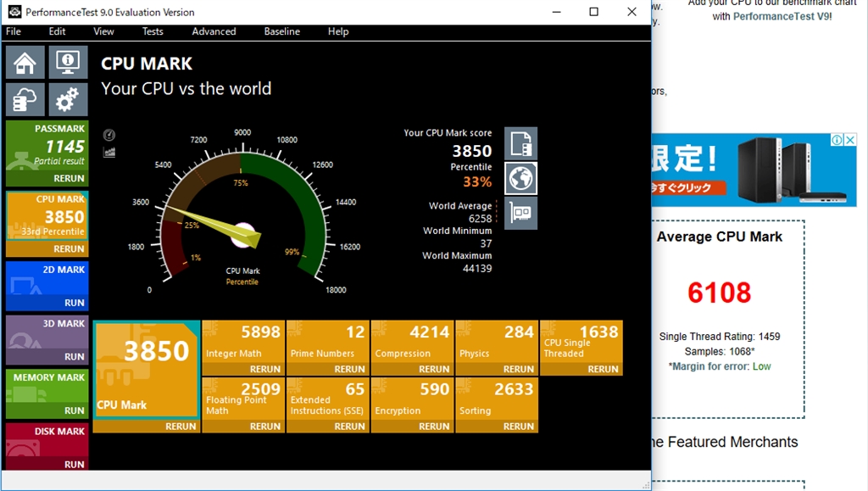
Task: Select the globe world comparison icon
Action: coord(521,178)
